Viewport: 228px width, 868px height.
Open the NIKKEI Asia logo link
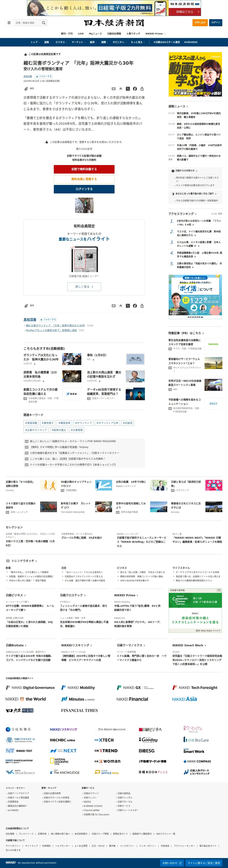[184, 699]
